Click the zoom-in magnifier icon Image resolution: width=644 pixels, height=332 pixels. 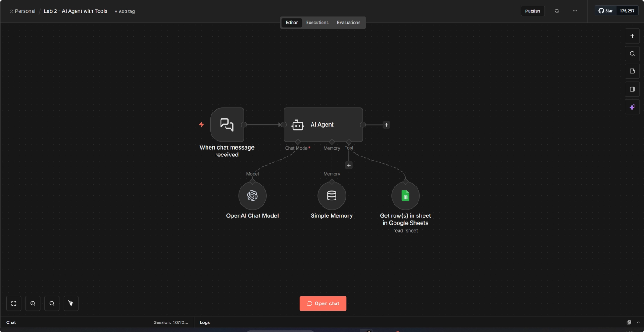pos(33,303)
